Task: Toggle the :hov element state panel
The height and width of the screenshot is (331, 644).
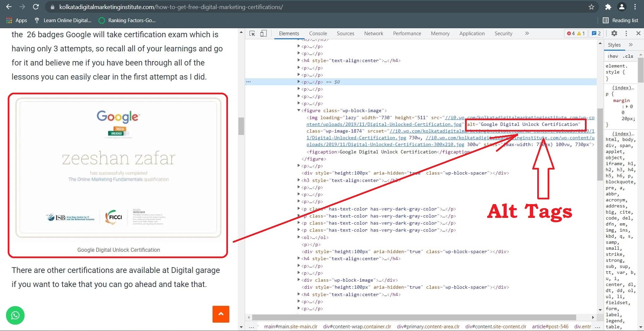Action: coord(613,56)
